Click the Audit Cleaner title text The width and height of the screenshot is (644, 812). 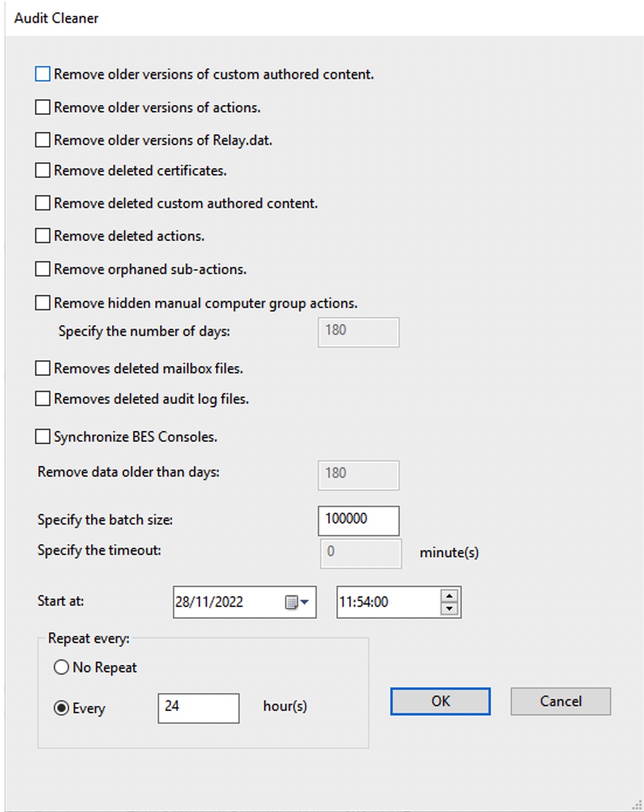tap(57, 18)
